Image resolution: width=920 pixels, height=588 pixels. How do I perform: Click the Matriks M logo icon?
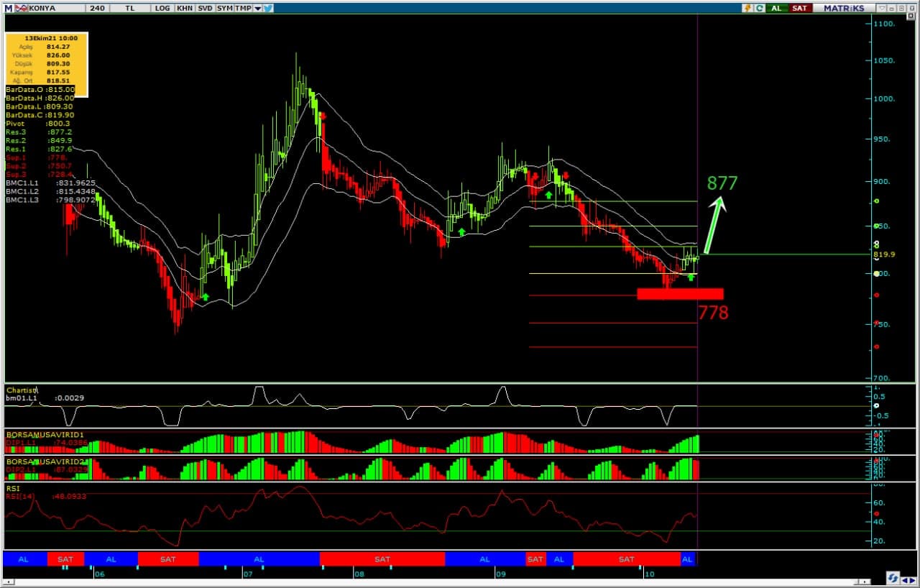click(x=8, y=8)
